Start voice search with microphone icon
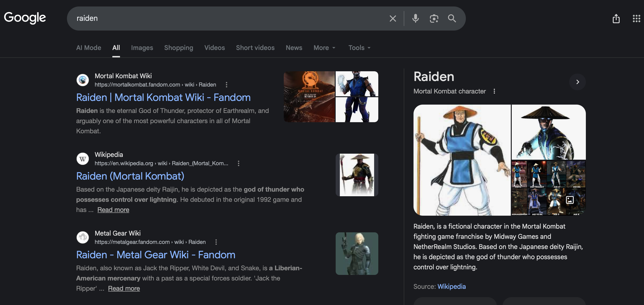Image resolution: width=644 pixels, height=305 pixels. (x=416, y=19)
